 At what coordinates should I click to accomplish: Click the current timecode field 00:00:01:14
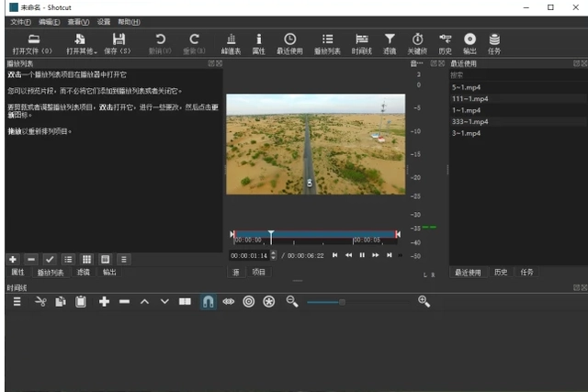[x=248, y=255]
